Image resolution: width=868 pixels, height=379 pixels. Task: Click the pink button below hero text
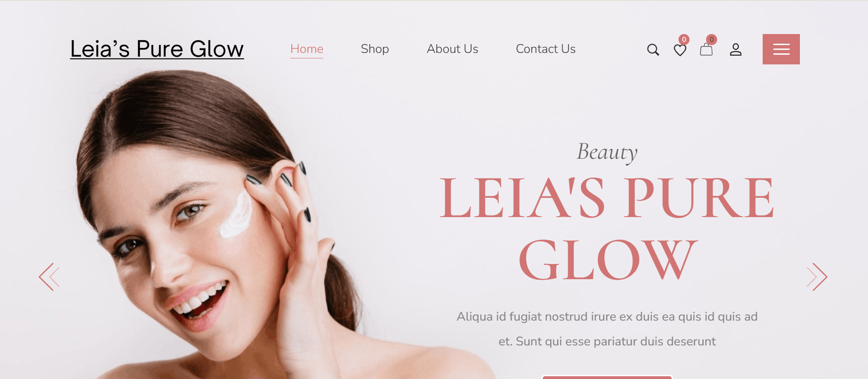[x=607, y=377]
